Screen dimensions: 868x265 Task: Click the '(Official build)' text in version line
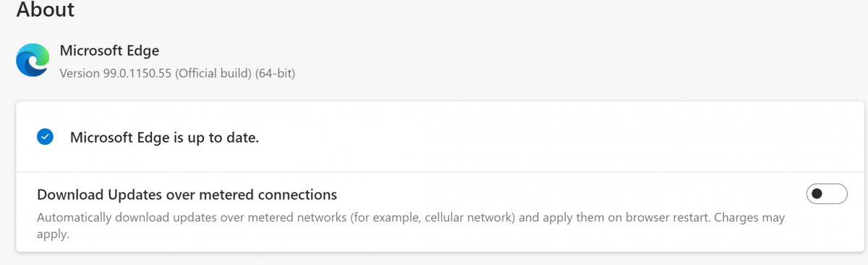tap(213, 73)
